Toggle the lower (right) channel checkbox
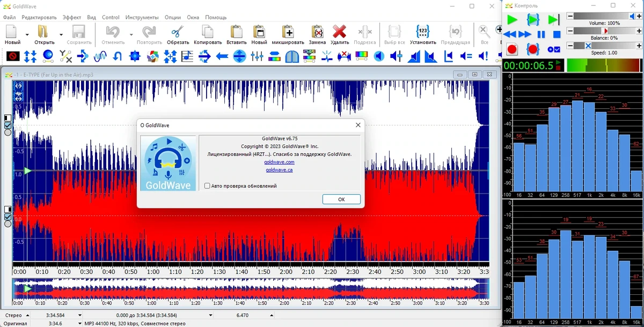 [8, 217]
